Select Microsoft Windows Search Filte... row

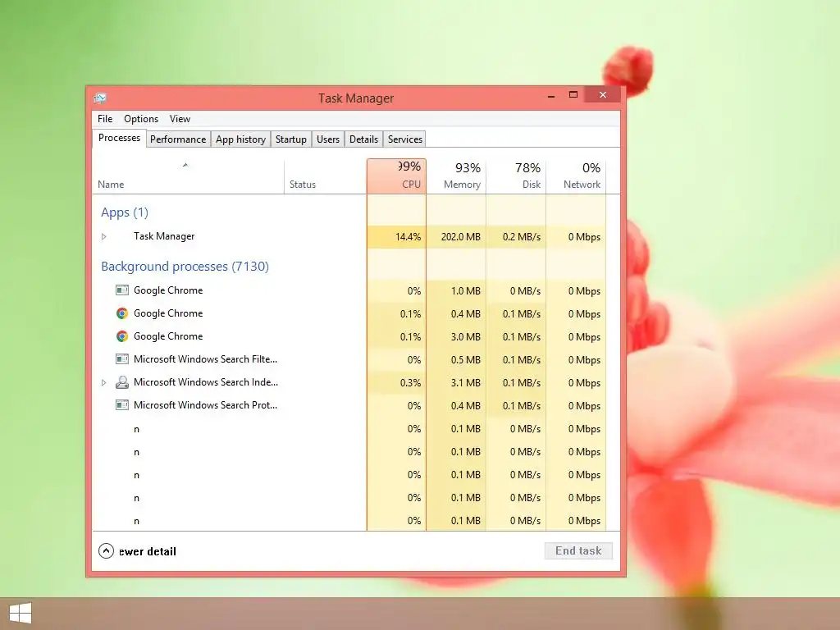click(349, 359)
